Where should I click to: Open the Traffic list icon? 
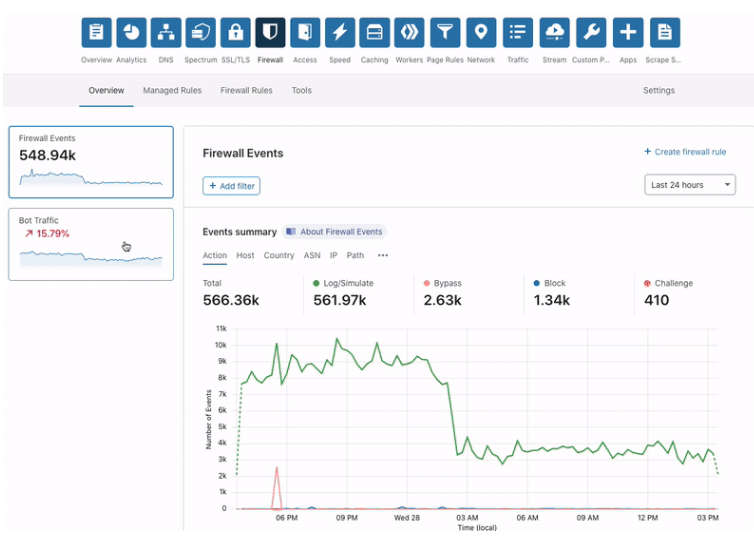click(x=518, y=32)
